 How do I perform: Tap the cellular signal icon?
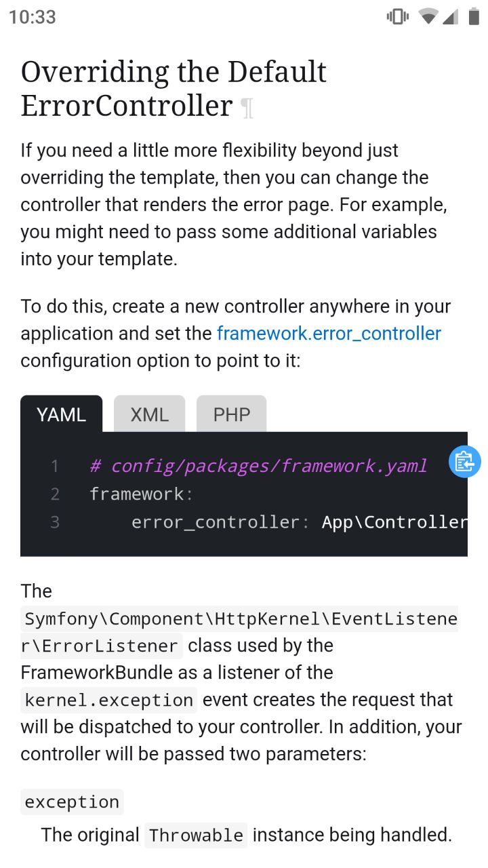450,16
